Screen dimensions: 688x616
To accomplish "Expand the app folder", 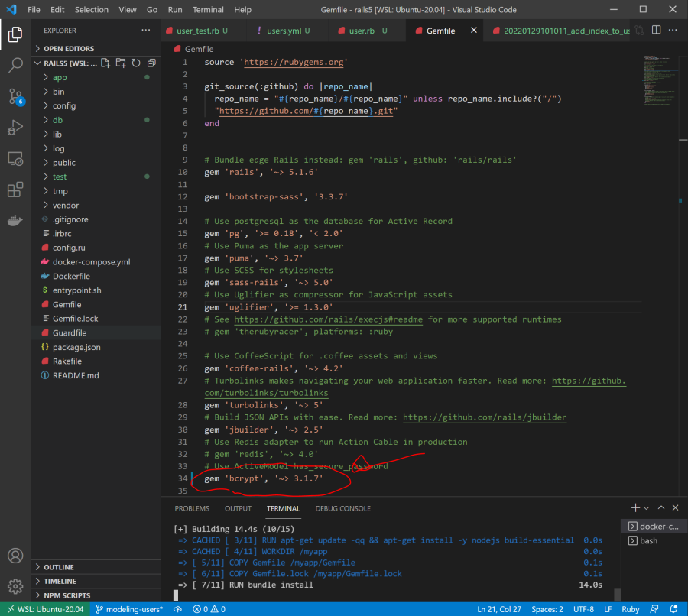I will point(60,77).
